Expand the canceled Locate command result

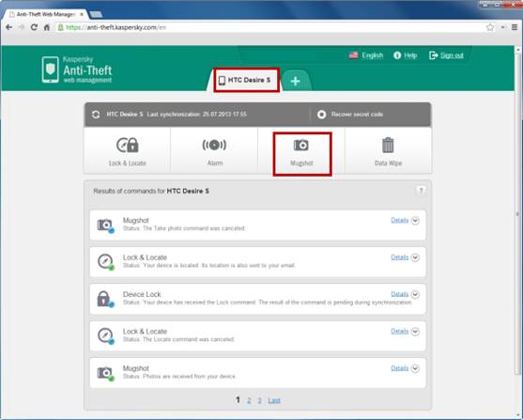click(x=415, y=332)
